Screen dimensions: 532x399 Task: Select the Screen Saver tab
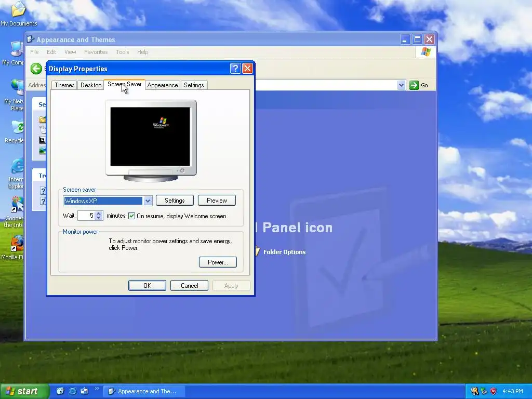(x=124, y=84)
